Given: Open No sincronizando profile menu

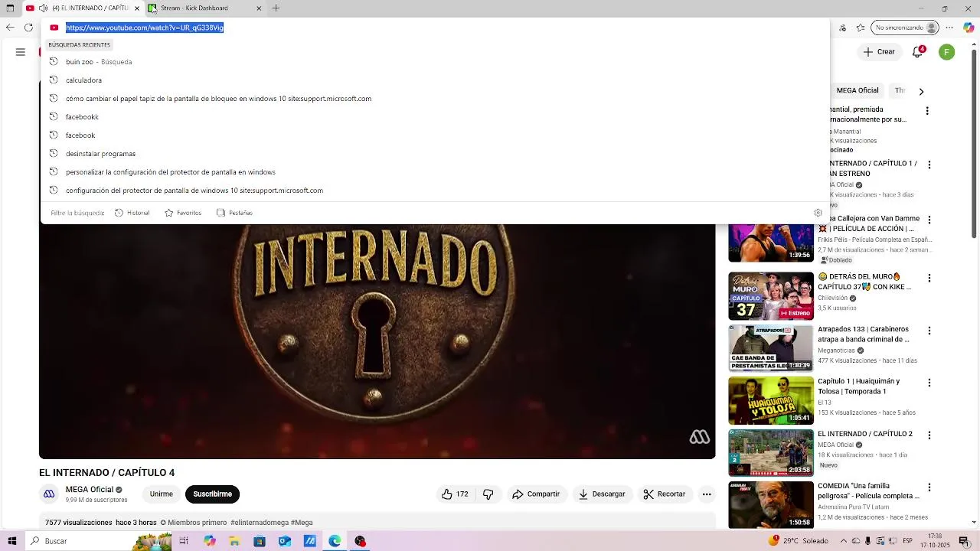Looking at the screenshot, I should point(906,28).
